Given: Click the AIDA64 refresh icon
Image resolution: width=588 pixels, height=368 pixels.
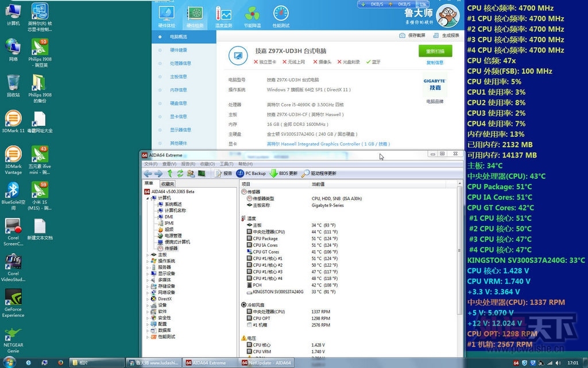Looking at the screenshot, I should tap(180, 174).
